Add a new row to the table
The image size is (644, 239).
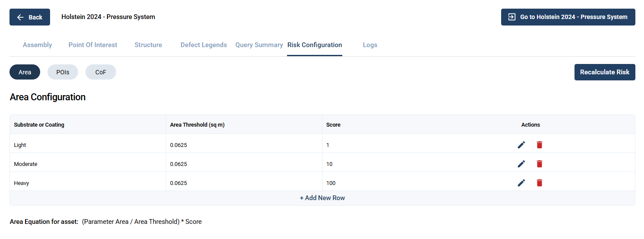click(322, 198)
